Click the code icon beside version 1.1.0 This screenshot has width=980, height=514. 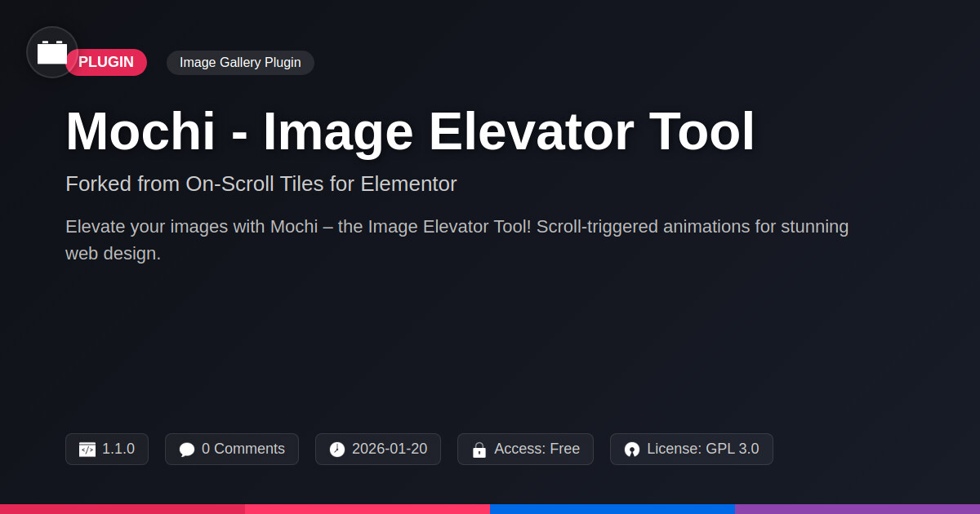[87, 450]
